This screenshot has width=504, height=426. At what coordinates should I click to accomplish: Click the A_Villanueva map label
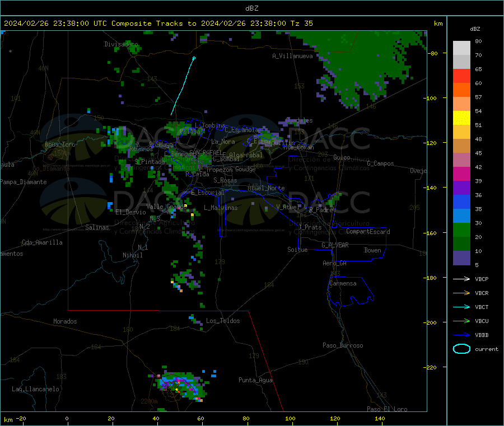pos(292,56)
